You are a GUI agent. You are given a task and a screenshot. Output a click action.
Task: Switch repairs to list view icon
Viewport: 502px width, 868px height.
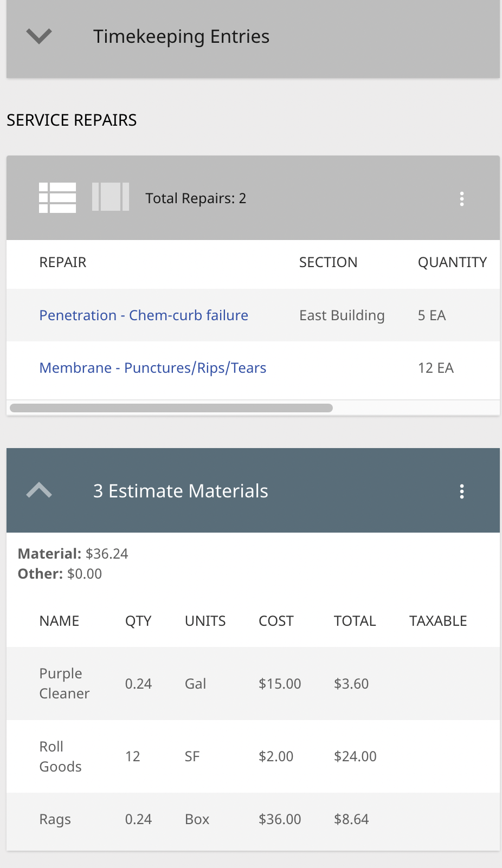57,198
